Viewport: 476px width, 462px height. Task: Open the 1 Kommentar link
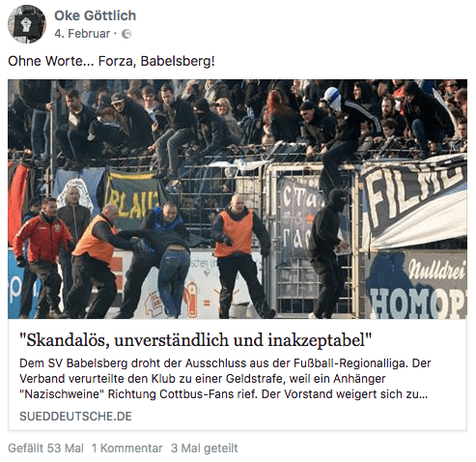coord(127,448)
